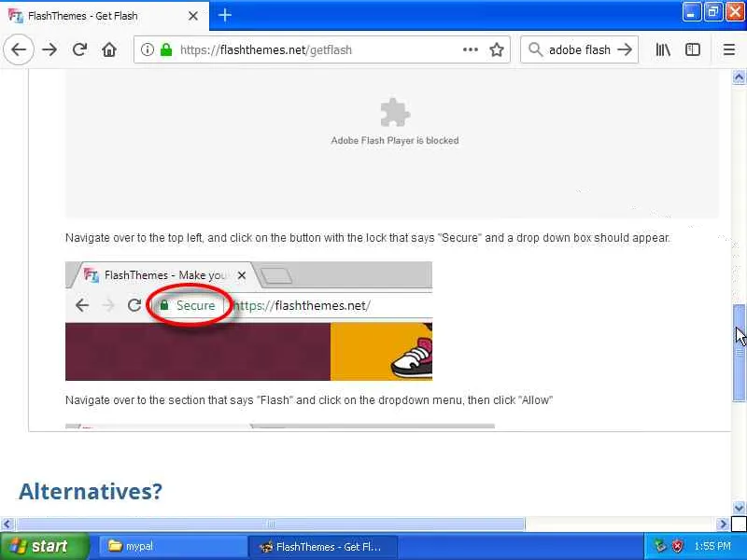Image resolution: width=747 pixels, height=560 pixels.
Task: Click the vertical scrollbar thumb
Action: (x=739, y=353)
